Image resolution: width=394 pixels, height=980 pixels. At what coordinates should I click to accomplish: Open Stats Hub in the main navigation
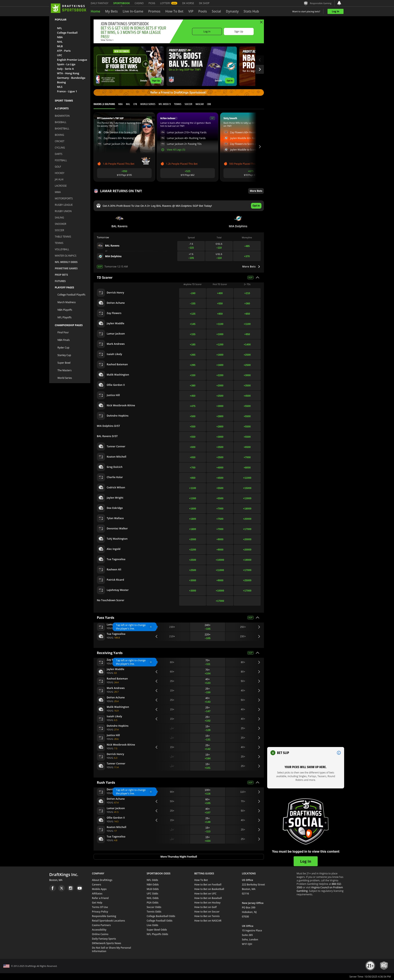[x=251, y=11]
